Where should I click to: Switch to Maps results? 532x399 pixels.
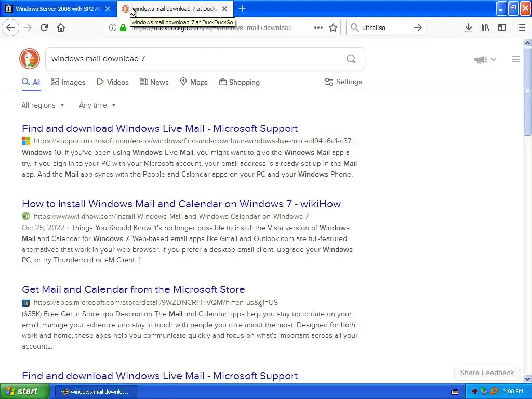(x=194, y=82)
